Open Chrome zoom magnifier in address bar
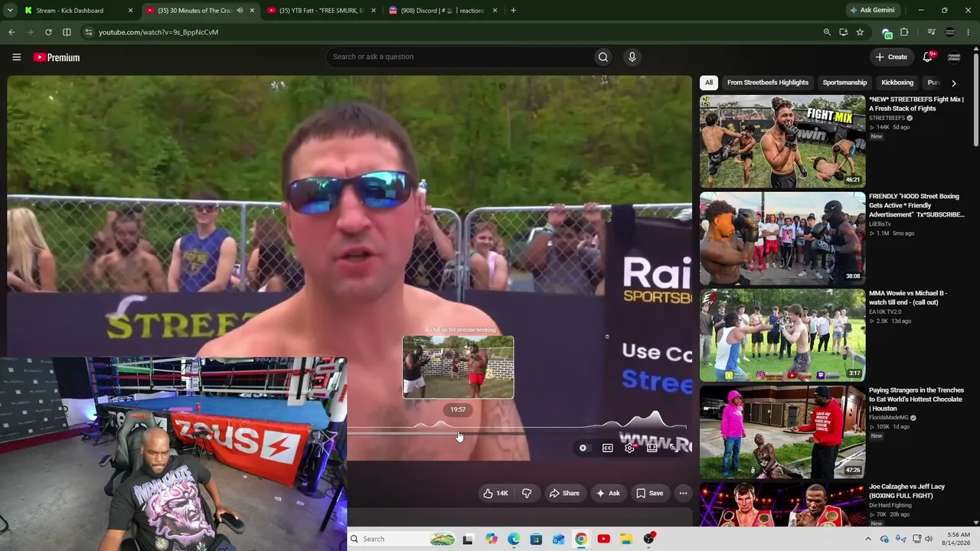The height and width of the screenshot is (551, 980). click(827, 32)
